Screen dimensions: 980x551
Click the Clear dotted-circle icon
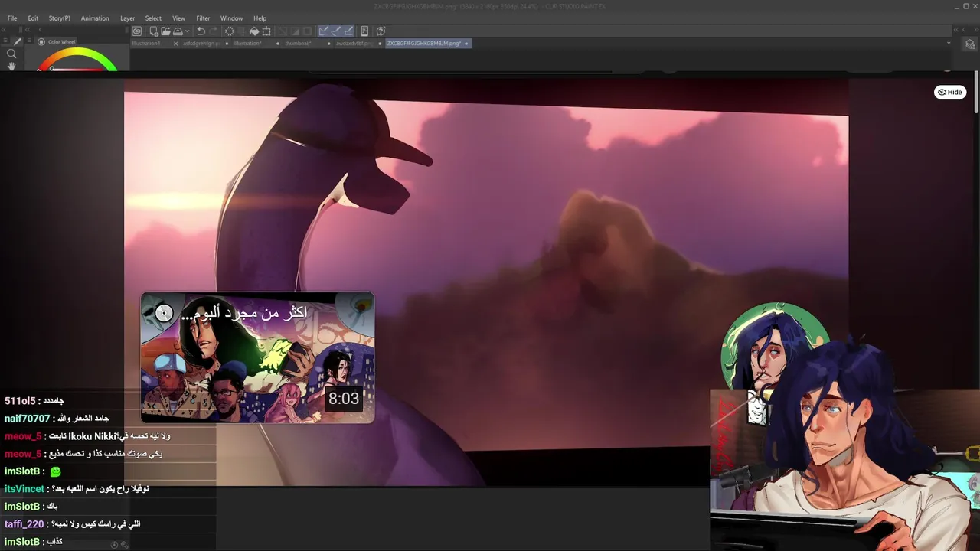point(229,31)
